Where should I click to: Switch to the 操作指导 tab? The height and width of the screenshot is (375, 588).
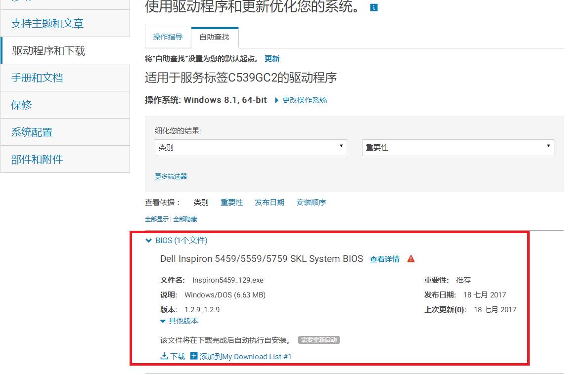167,37
